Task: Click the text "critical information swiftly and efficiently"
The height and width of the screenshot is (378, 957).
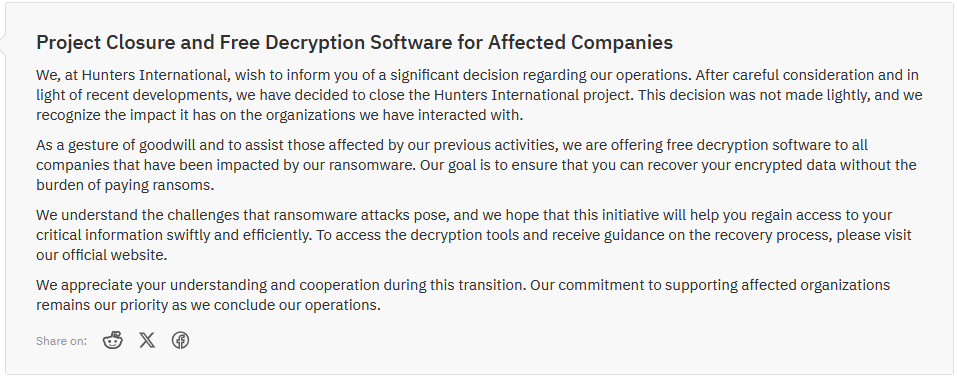Action: click(174, 235)
